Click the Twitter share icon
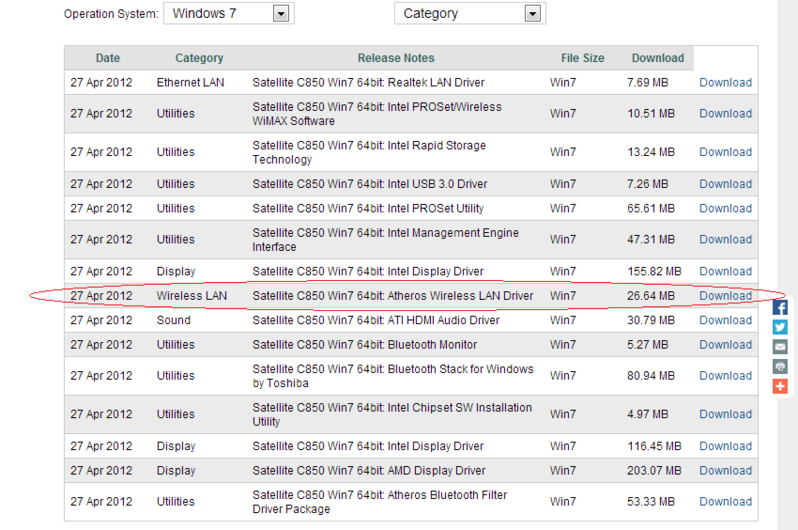The image size is (798, 530). [780, 327]
